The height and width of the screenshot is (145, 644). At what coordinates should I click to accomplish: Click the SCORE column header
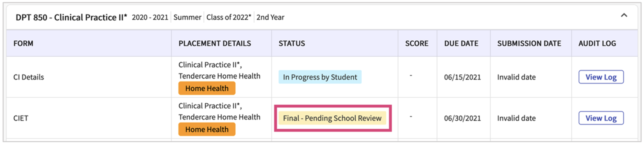click(x=417, y=43)
